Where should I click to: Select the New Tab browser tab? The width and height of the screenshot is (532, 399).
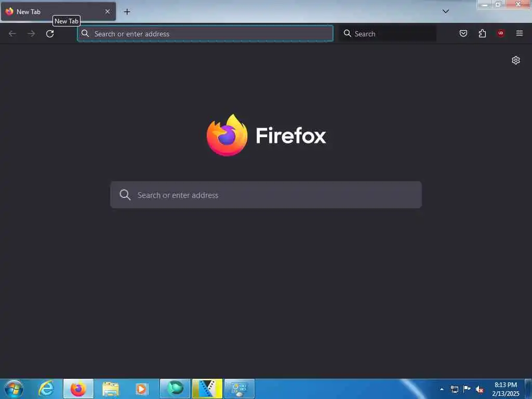(58, 11)
